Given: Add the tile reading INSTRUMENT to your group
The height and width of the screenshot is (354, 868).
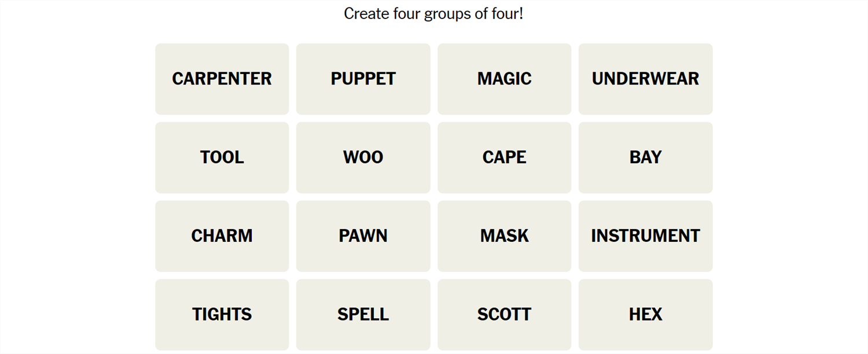Looking at the screenshot, I should coord(645,236).
